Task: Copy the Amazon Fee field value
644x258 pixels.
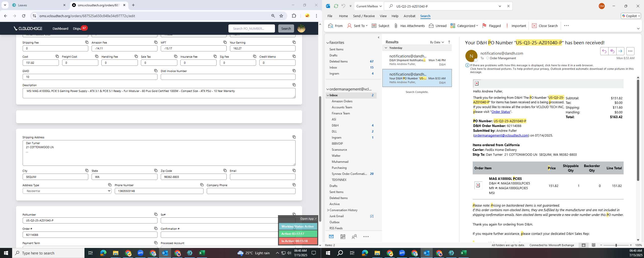Action: (x=156, y=42)
